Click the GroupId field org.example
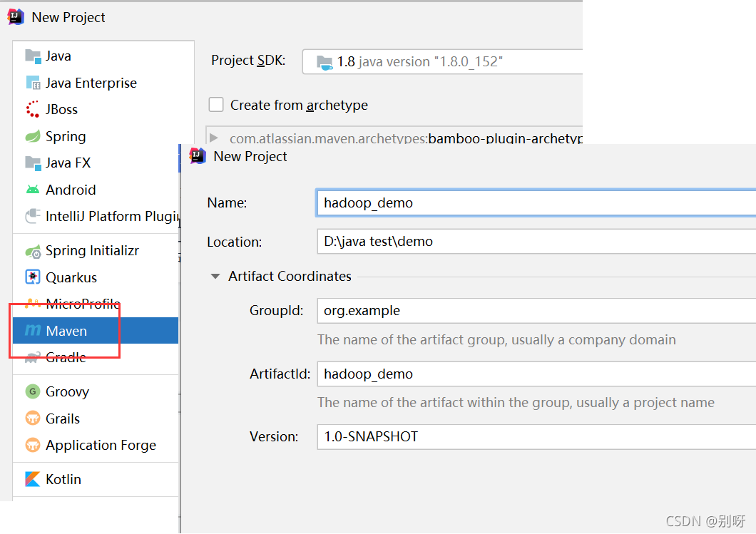Image resolution: width=756 pixels, height=534 pixels. point(536,311)
